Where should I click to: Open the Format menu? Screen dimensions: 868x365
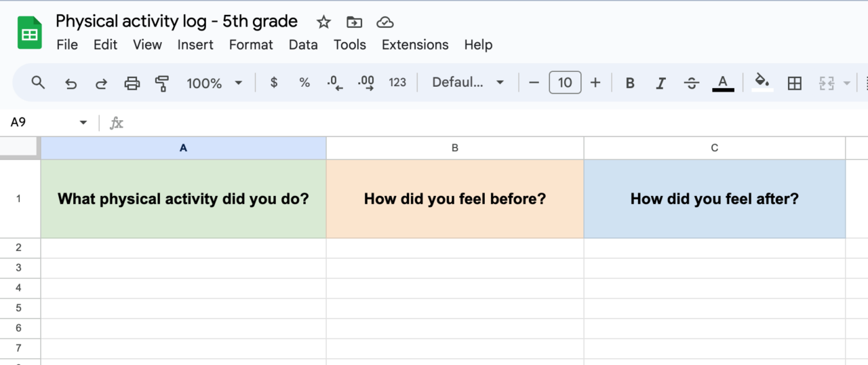pos(251,45)
